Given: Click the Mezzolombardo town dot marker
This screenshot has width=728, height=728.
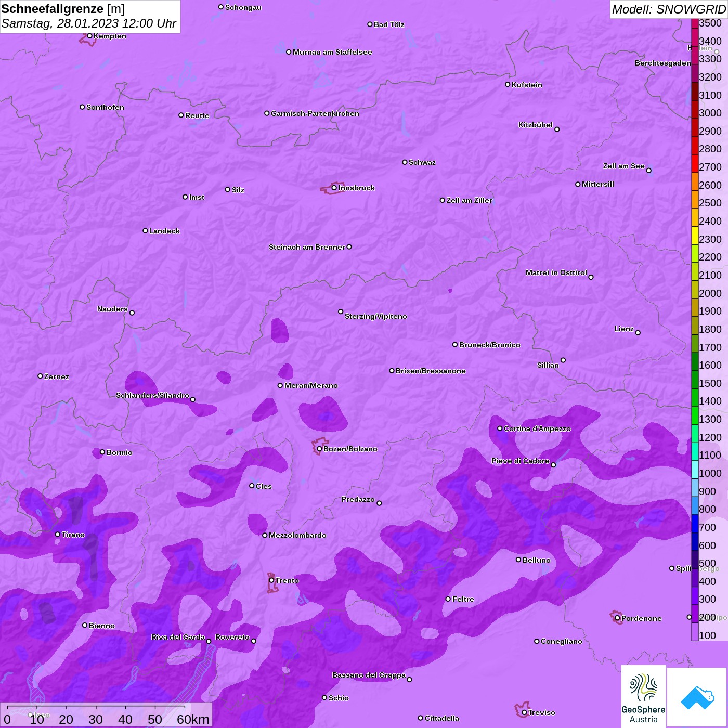Looking at the screenshot, I should (265, 535).
